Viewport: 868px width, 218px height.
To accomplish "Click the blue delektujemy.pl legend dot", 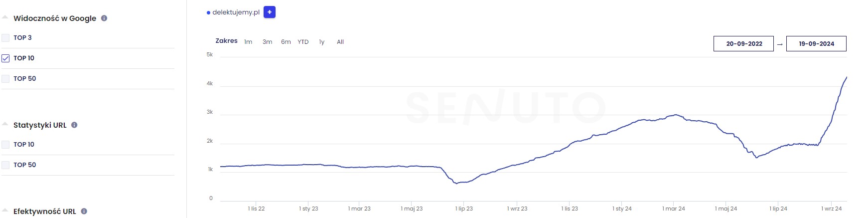I will pyautogui.click(x=208, y=13).
